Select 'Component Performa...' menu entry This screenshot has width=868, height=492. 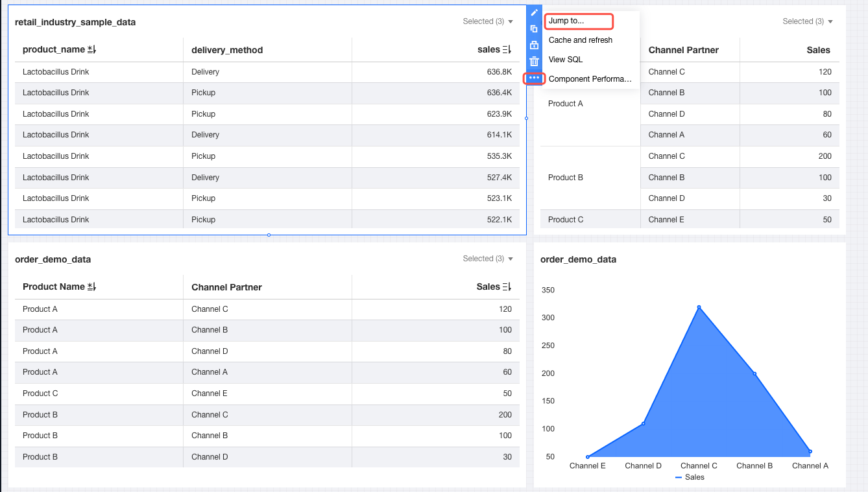[590, 79]
